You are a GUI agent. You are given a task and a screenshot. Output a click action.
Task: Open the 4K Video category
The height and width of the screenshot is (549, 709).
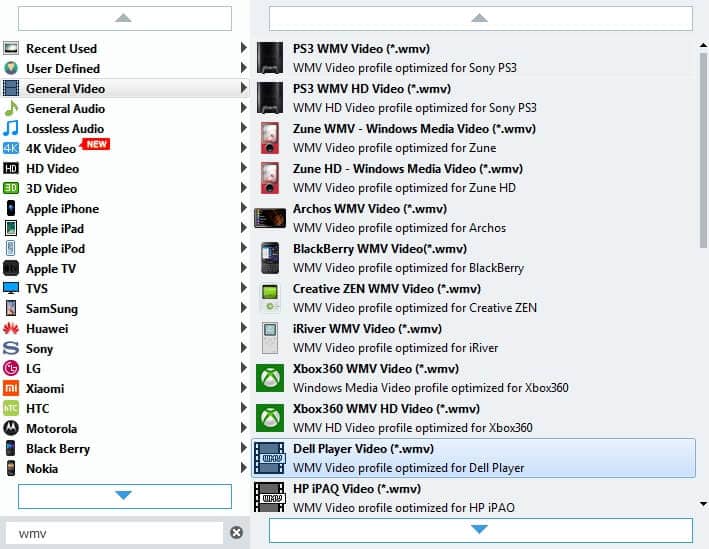click(x=50, y=149)
